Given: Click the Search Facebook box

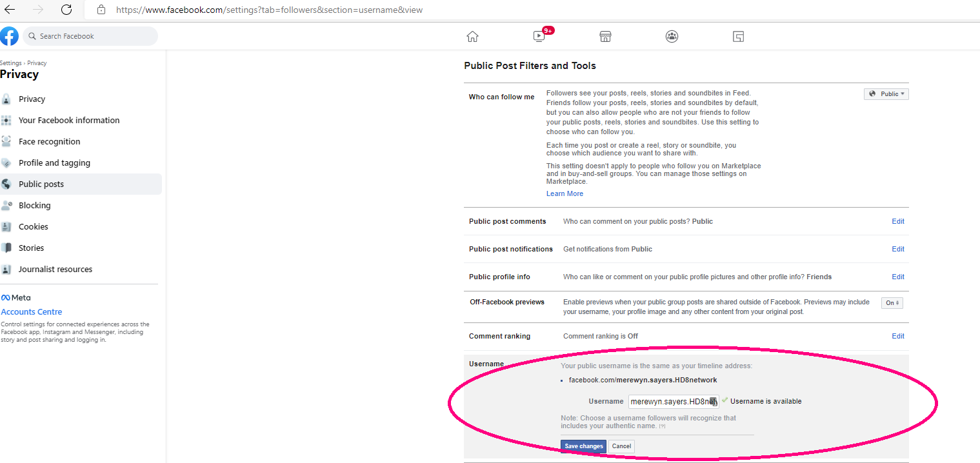Looking at the screenshot, I should tap(94, 36).
